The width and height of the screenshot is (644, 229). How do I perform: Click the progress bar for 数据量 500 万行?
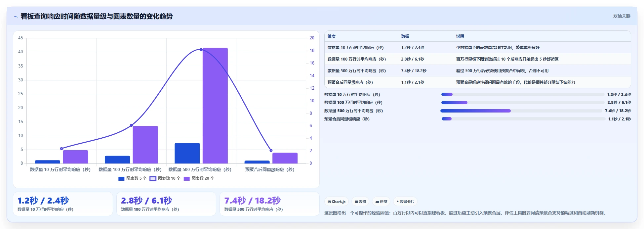(521, 111)
